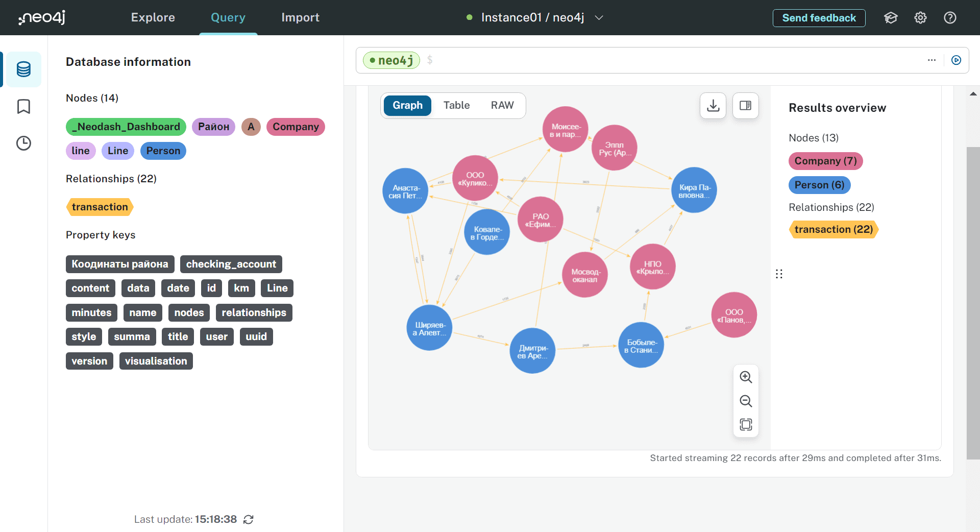Download the graph result
Viewport: 980px width, 532px height.
point(713,106)
